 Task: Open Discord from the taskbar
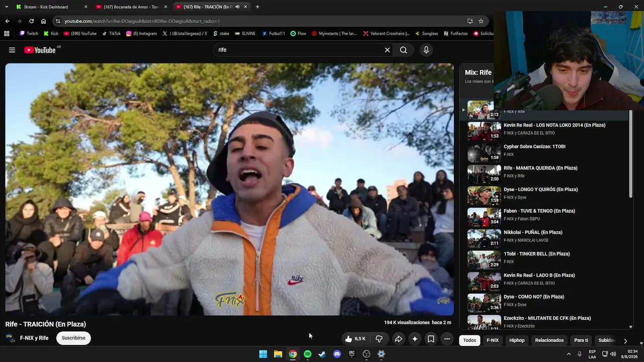point(337,354)
